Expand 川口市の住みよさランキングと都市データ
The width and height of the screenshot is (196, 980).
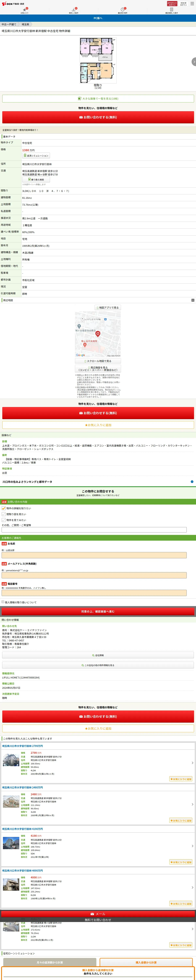click(x=98, y=482)
